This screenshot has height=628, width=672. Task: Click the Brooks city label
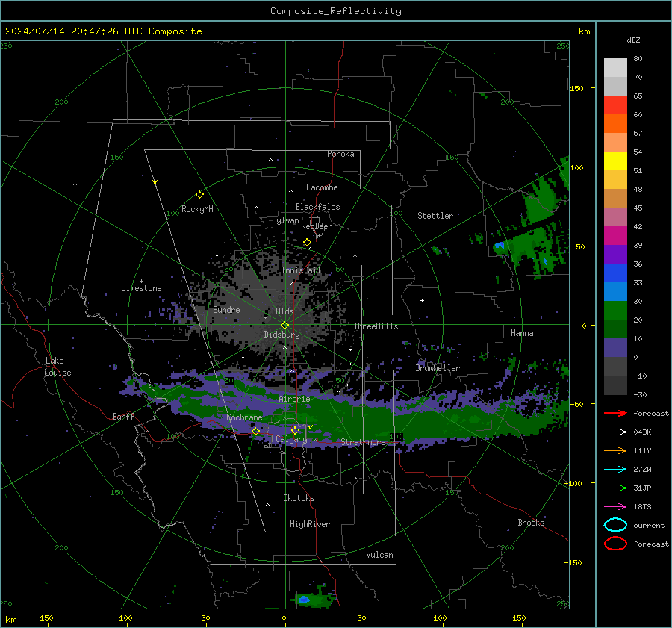[x=531, y=523]
